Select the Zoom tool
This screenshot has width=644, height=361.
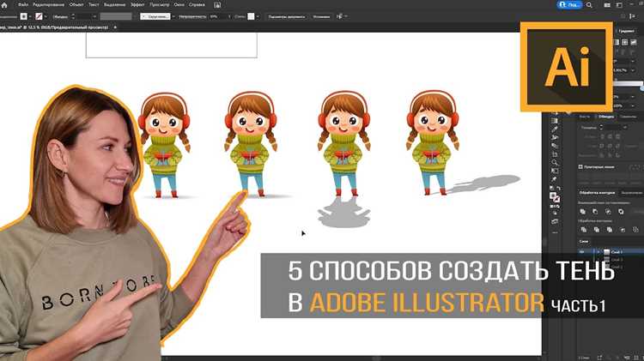coord(555,163)
